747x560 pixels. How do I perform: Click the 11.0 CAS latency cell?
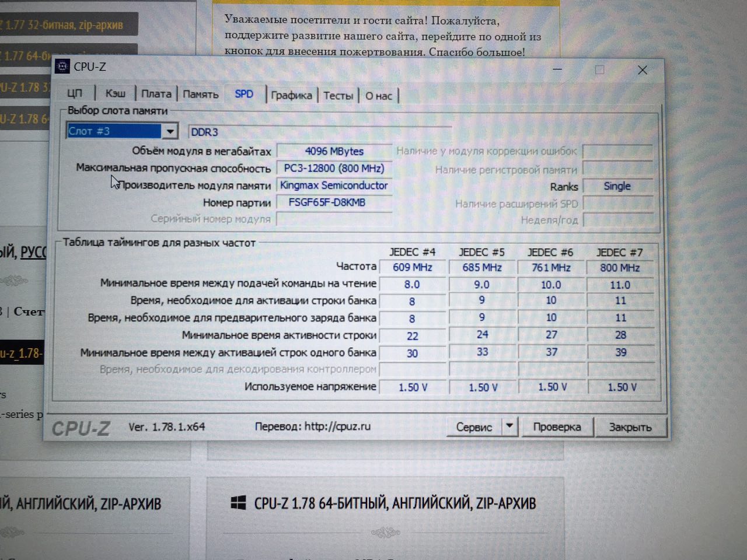point(620,285)
